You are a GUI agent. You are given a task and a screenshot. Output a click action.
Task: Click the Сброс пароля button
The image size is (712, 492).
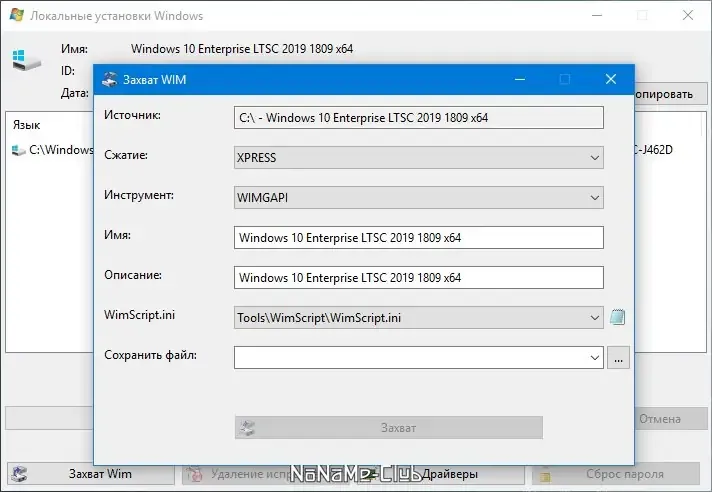(x=615, y=474)
